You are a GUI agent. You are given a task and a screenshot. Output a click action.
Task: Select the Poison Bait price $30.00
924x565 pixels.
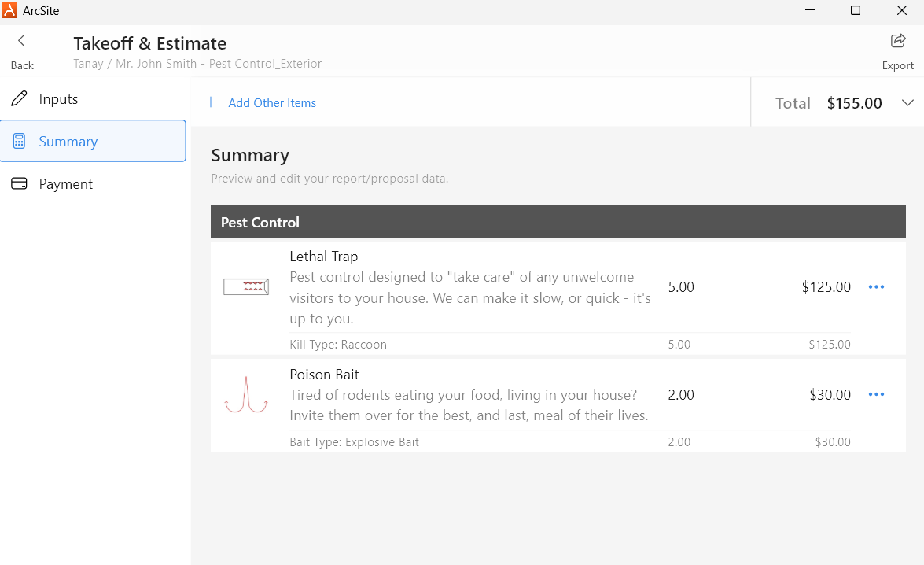[830, 394]
